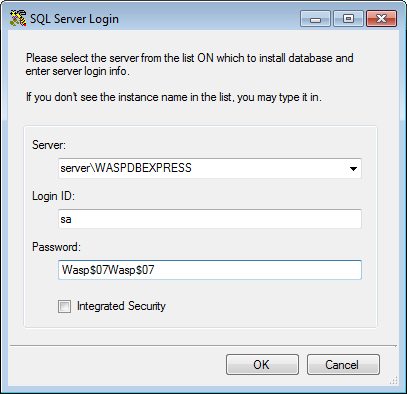Click the Login ID: label
Viewport: 407px width, 394px height.
tap(53, 196)
